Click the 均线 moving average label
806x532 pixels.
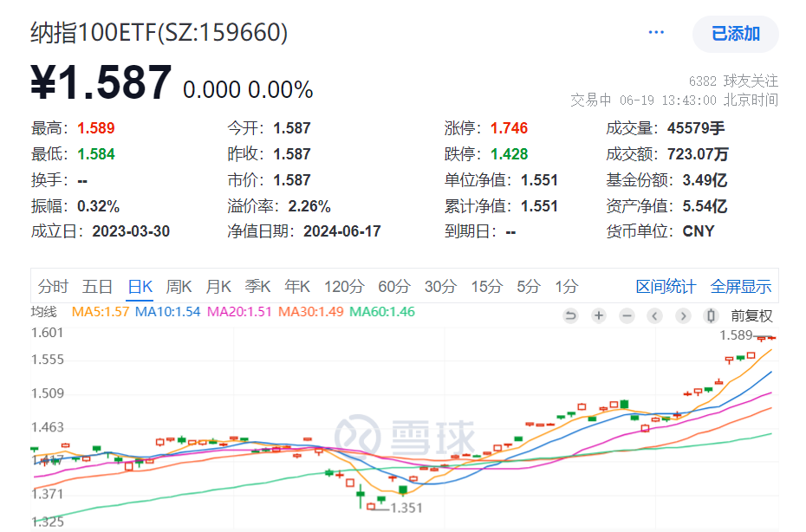pos(43,312)
